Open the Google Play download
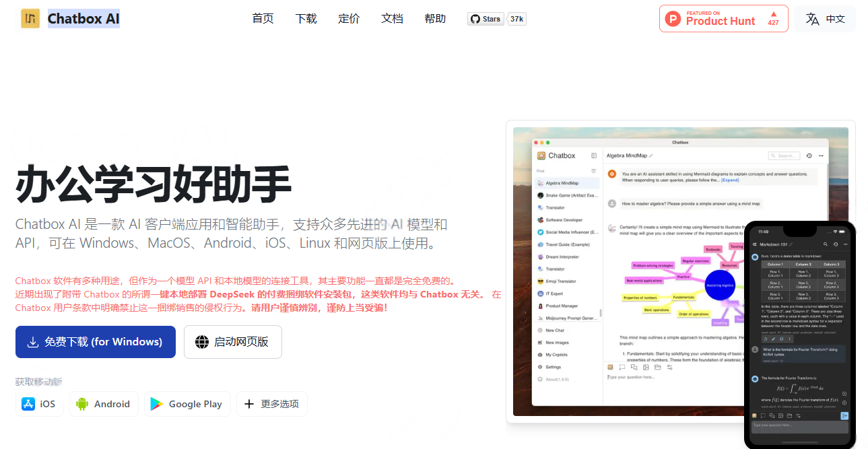 (187, 404)
